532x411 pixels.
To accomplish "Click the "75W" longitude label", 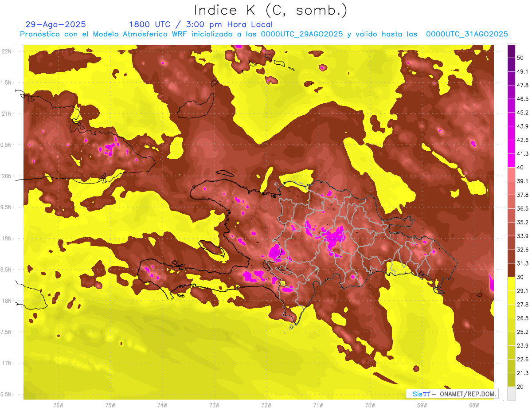I will coord(110,405).
